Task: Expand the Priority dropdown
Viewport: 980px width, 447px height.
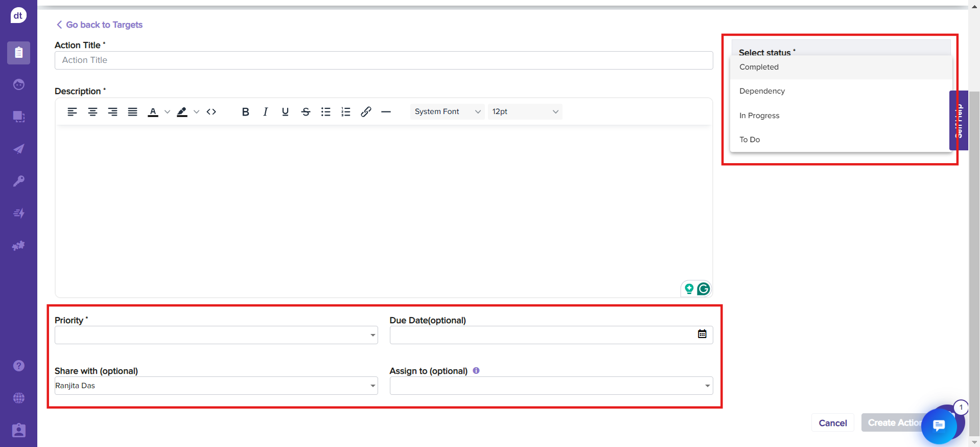Action: 216,336
